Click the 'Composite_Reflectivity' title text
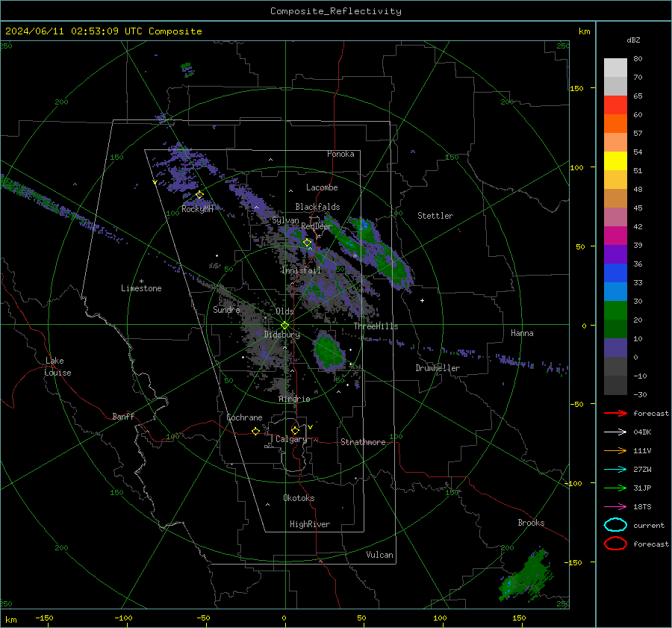 pyautogui.click(x=335, y=11)
